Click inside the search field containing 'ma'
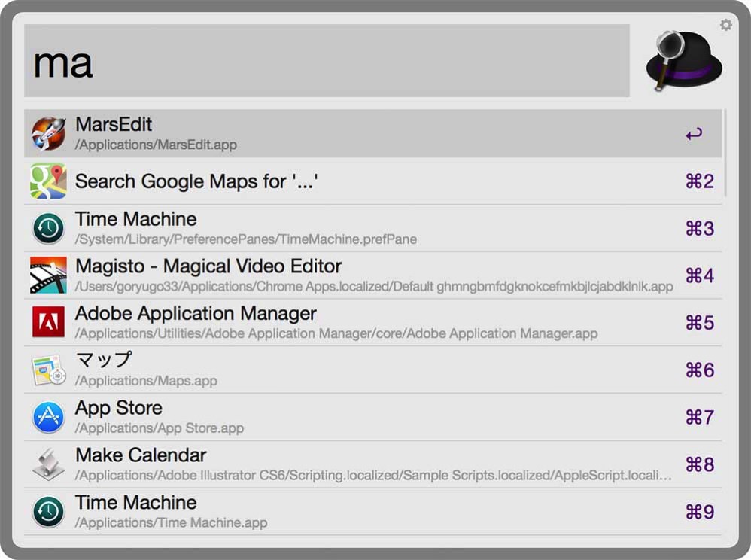 click(327, 61)
